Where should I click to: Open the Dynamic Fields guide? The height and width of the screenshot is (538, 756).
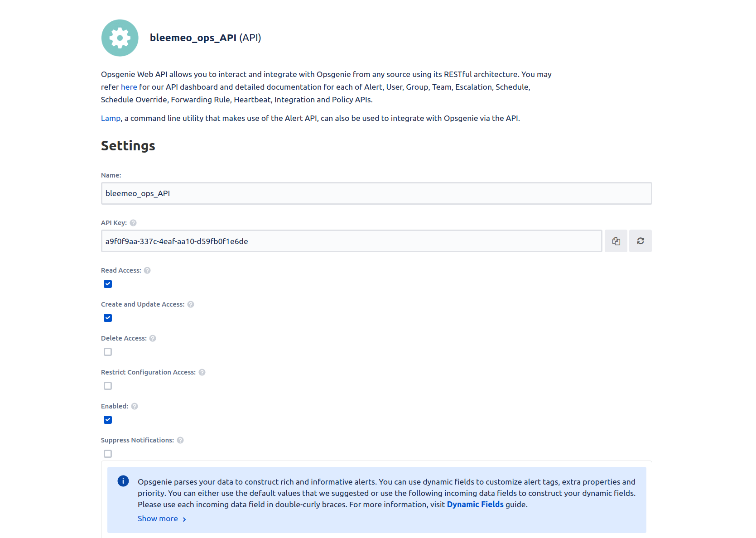(475, 504)
